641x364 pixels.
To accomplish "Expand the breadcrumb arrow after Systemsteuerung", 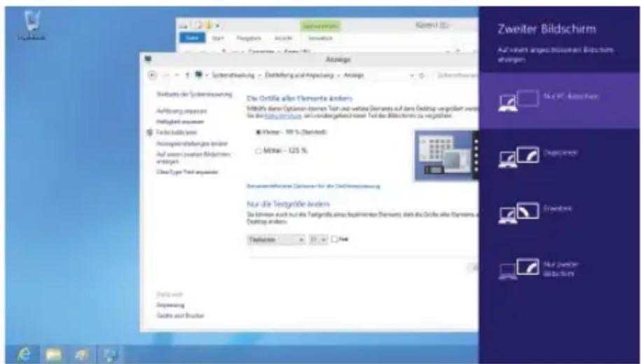I will coord(259,75).
